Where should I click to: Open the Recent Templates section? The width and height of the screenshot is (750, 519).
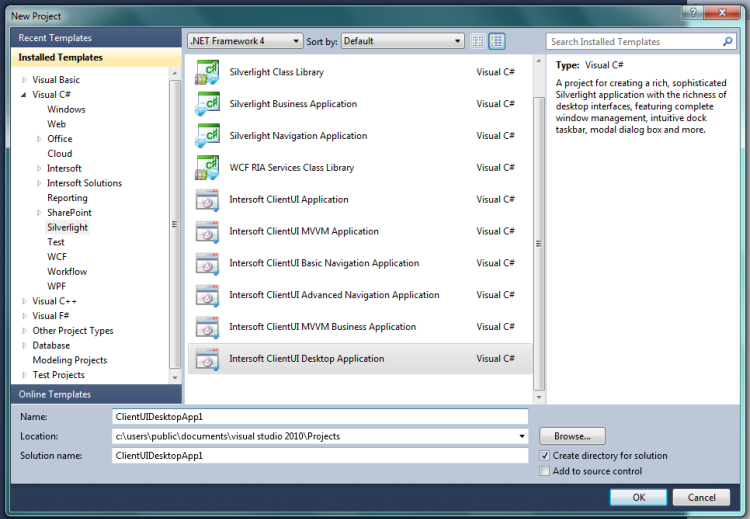coord(96,38)
